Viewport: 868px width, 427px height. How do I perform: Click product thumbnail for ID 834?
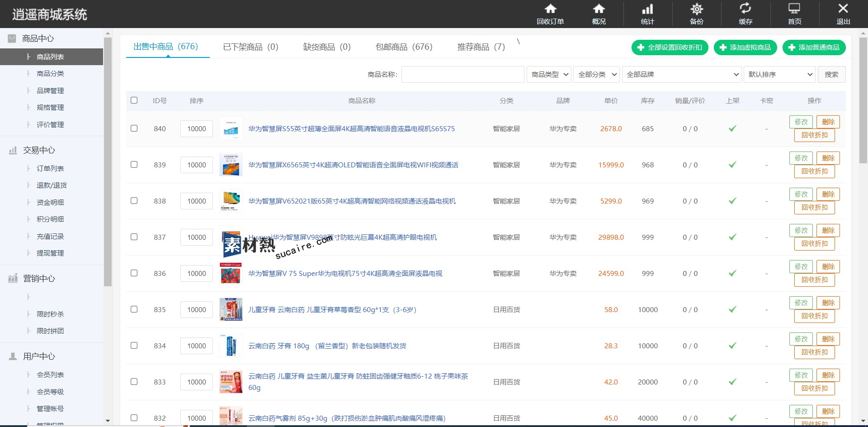point(231,346)
